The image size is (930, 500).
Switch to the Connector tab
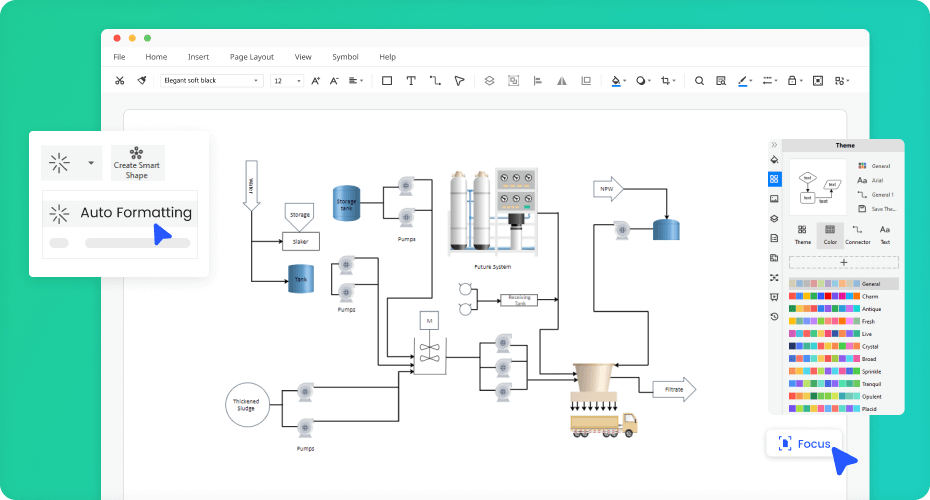tap(858, 235)
